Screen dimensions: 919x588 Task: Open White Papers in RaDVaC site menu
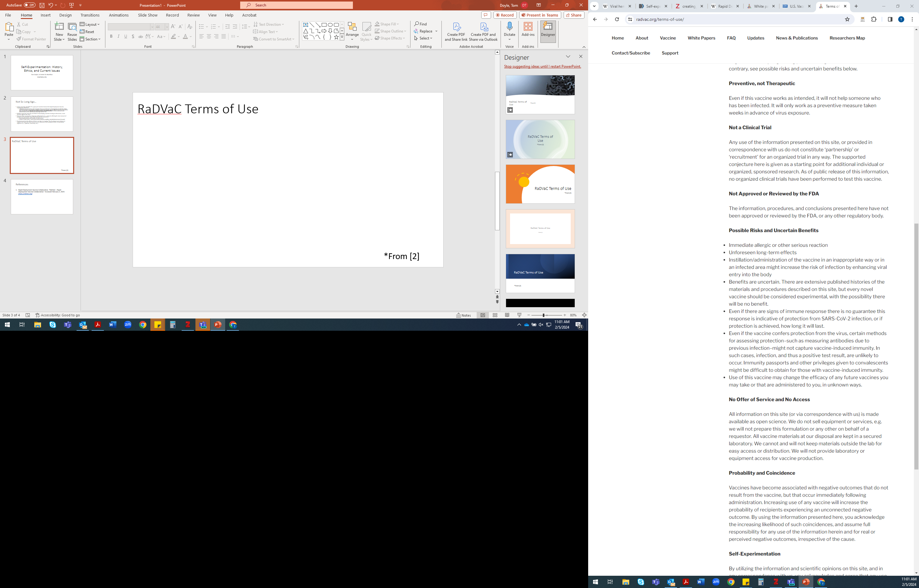pos(702,38)
